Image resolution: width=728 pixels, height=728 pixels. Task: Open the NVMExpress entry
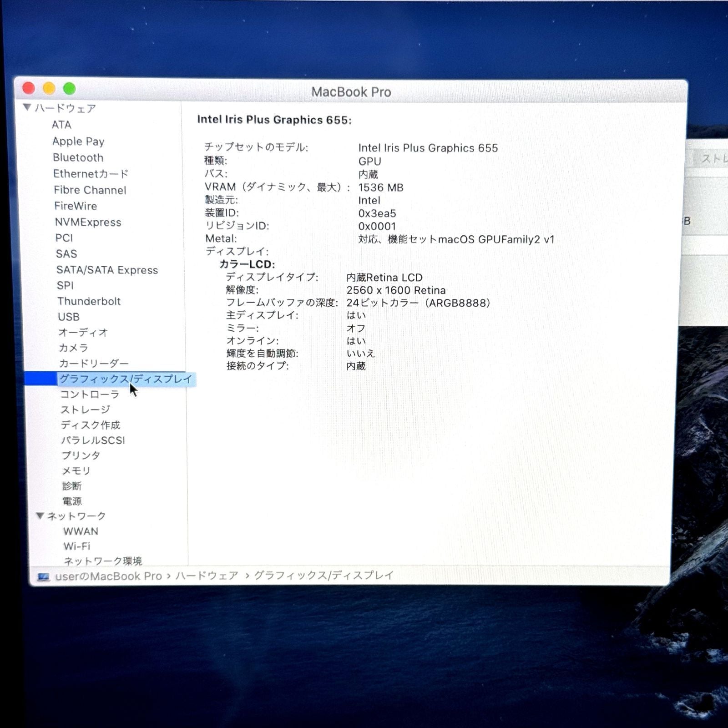point(88,222)
